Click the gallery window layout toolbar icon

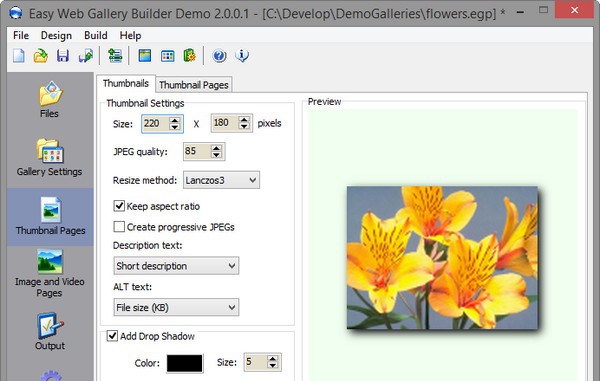[x=145, y=56]
